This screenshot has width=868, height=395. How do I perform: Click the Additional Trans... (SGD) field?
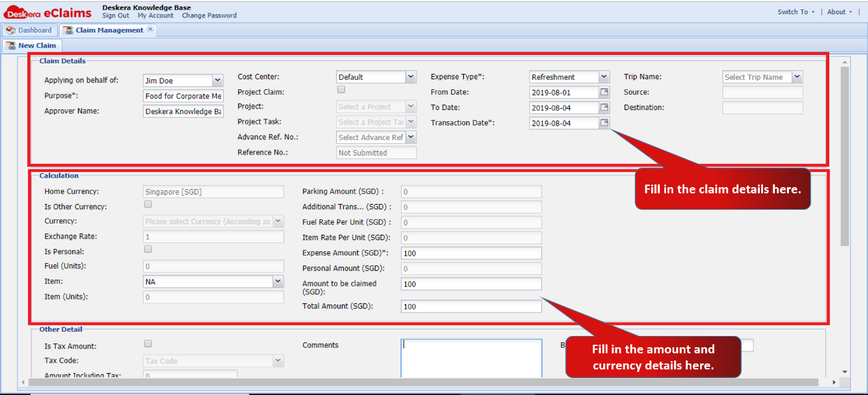[x=471, y=207]
